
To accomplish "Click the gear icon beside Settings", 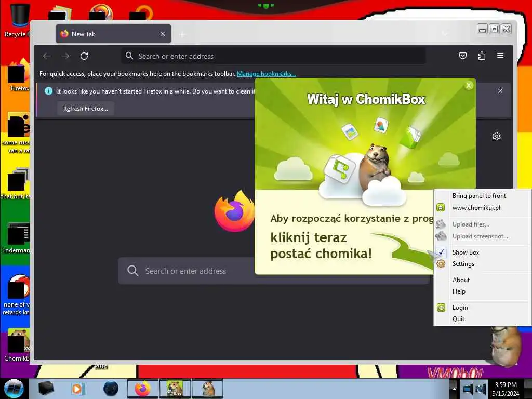I will tap(441, 263).
